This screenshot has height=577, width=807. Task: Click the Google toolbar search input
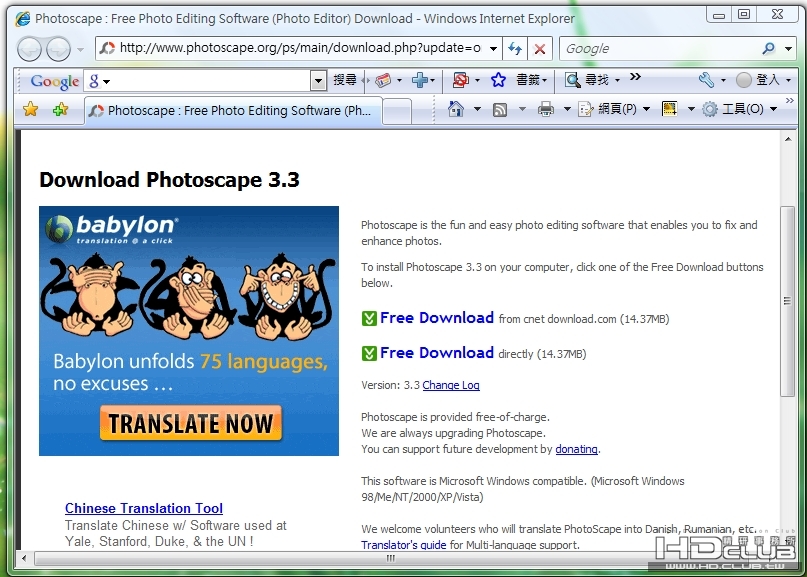point(211,81)
